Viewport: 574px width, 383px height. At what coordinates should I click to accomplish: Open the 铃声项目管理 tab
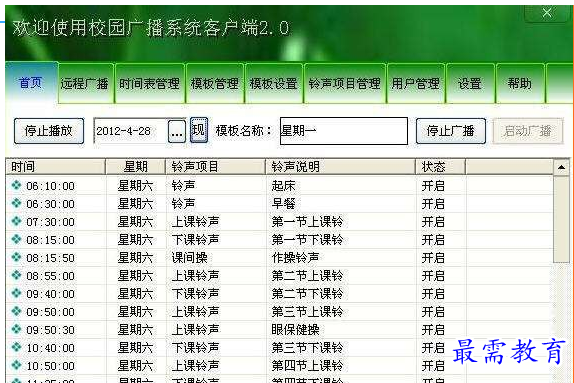coord(345,83)
